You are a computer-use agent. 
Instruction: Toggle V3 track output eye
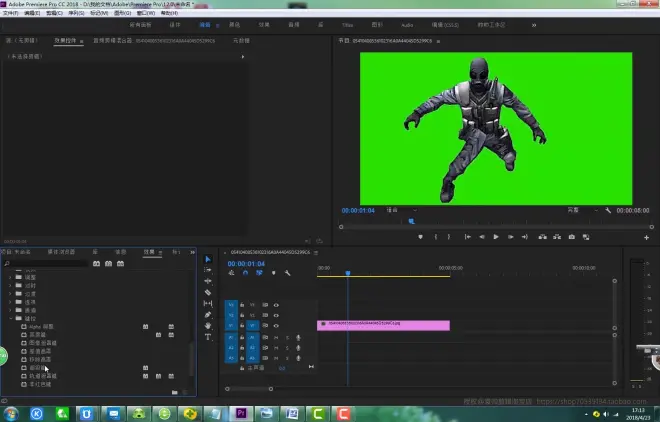pyautogui.click(x=276, y=305)
